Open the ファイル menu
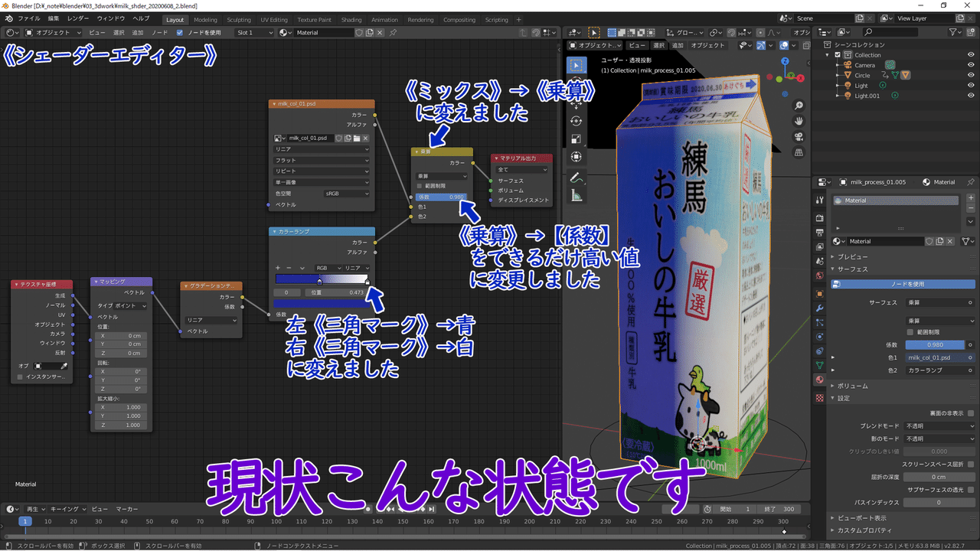The height and width of the screenshot is (551, 980). (28, 18)
